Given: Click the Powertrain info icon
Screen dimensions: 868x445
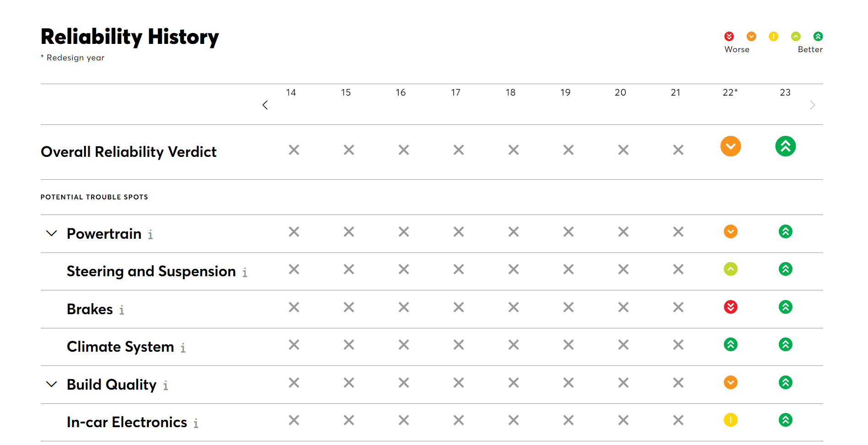Looking at the screenshot, I should tap(150, 235).
